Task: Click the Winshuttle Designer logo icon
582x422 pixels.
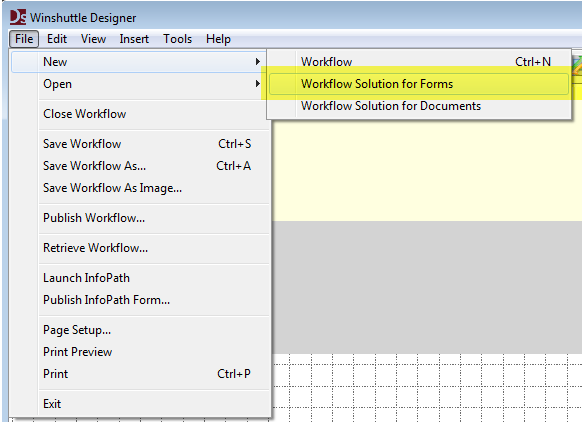Action: [18, 17]
